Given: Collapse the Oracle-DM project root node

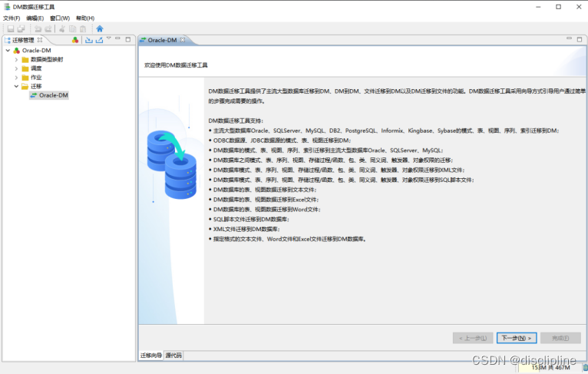Looking at the screenshot, I should pos(8,50).
